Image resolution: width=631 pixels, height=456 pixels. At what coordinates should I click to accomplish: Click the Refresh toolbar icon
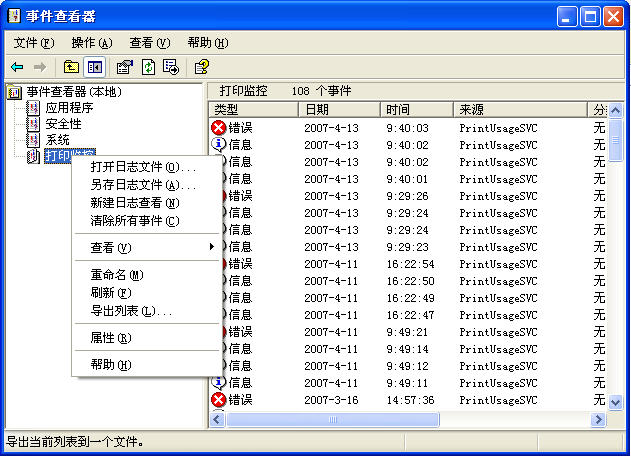pos(148,67)
